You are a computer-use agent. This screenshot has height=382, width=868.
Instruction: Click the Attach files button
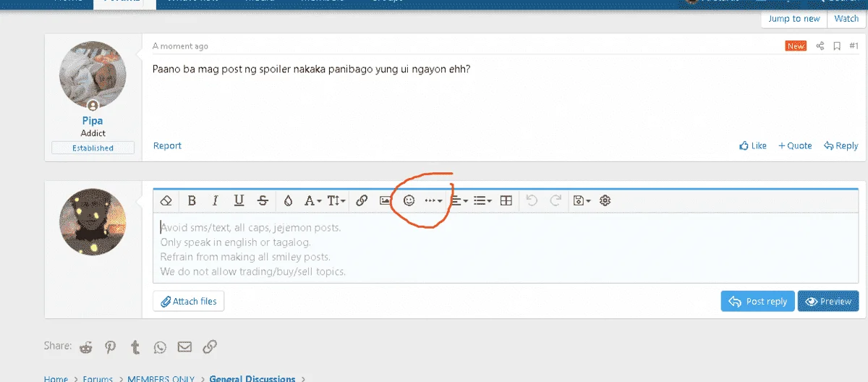click(189, 301)
